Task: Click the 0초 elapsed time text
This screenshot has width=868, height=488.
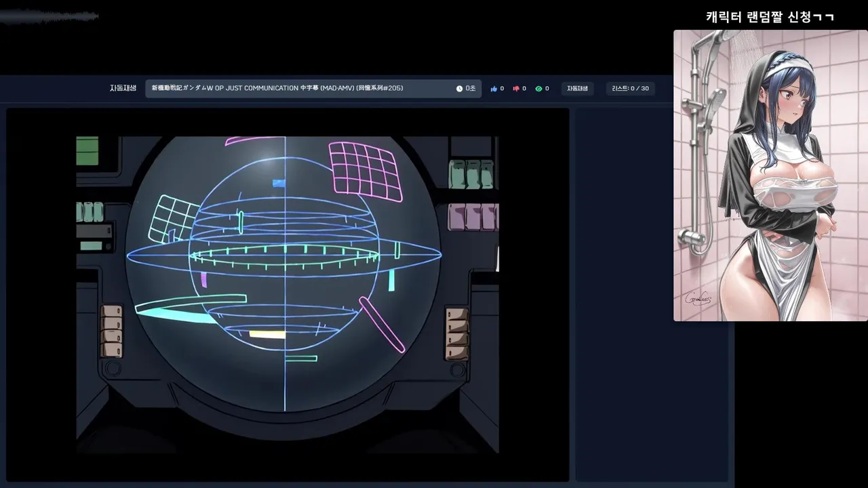Action: (471, 89)
